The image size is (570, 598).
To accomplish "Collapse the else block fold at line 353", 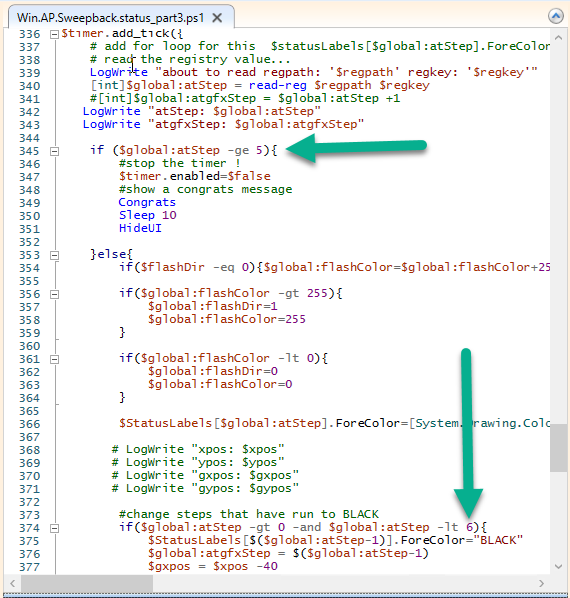I will pos(55,256).
